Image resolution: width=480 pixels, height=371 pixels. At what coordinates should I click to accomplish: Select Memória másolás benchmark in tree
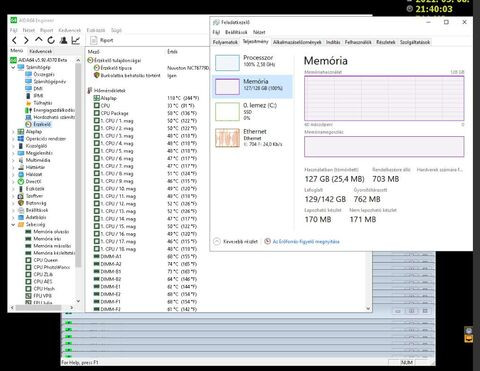pyautogui.click(x=48, y=246)
